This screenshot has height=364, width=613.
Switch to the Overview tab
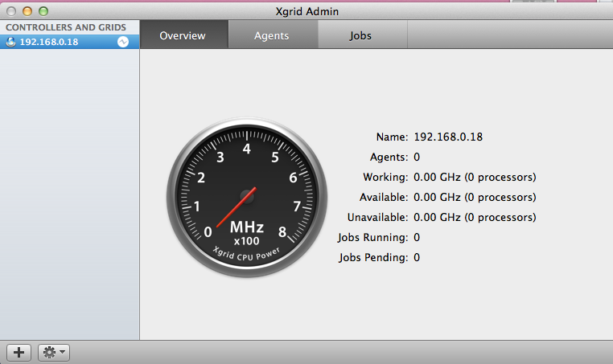(x=183, y=35)
